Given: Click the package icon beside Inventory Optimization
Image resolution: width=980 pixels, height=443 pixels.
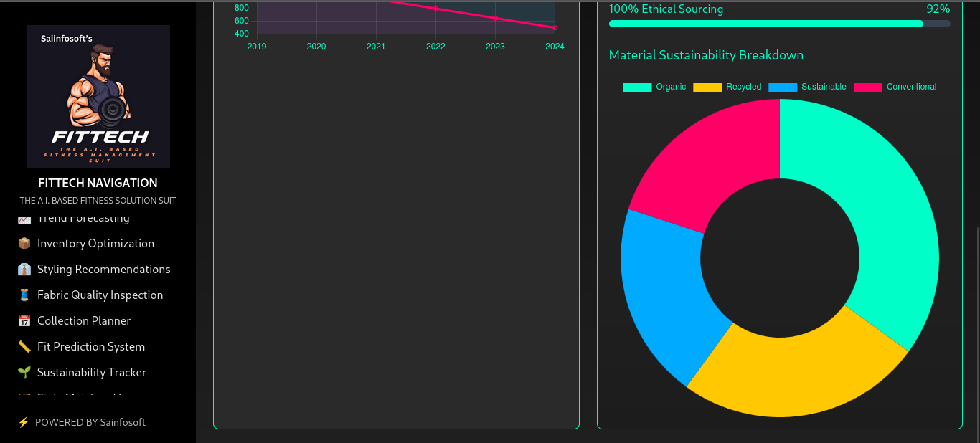Looking at the screenshot, I should pyautogui.click(x=24, y=244).
